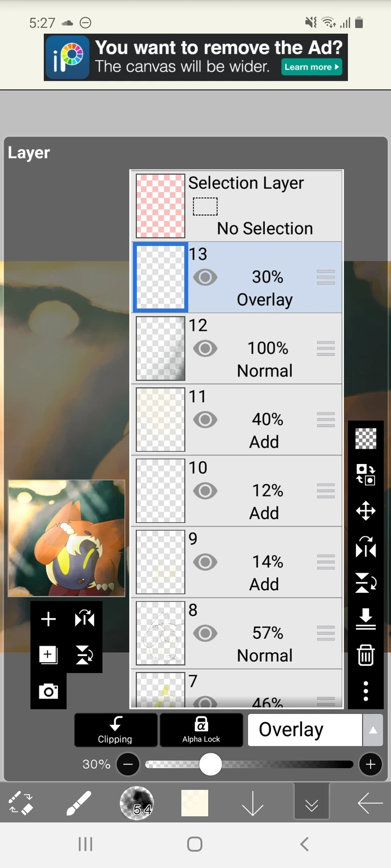
Task: Tap Learn more on the ad banner
Action: (x=312, y=67)
